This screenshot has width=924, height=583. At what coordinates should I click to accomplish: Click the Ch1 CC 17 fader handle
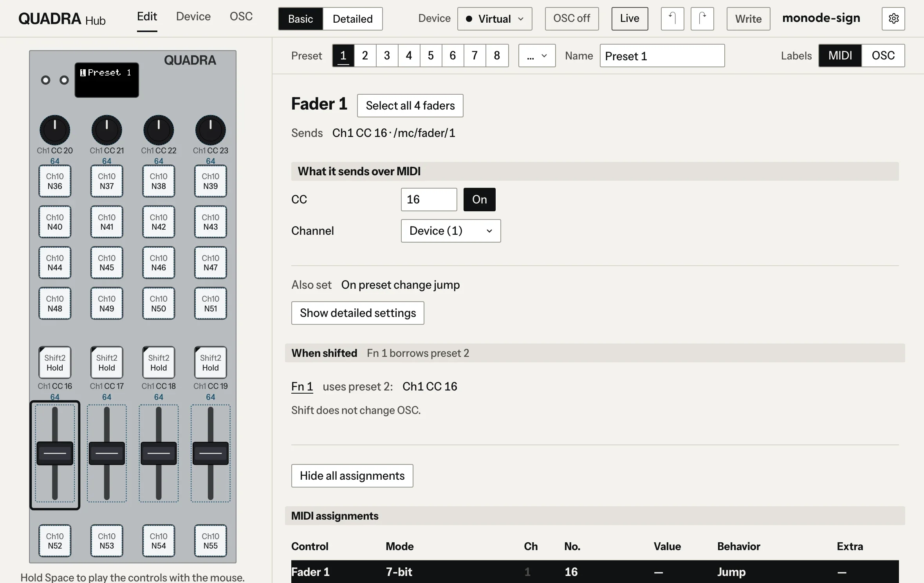(106, 453)
